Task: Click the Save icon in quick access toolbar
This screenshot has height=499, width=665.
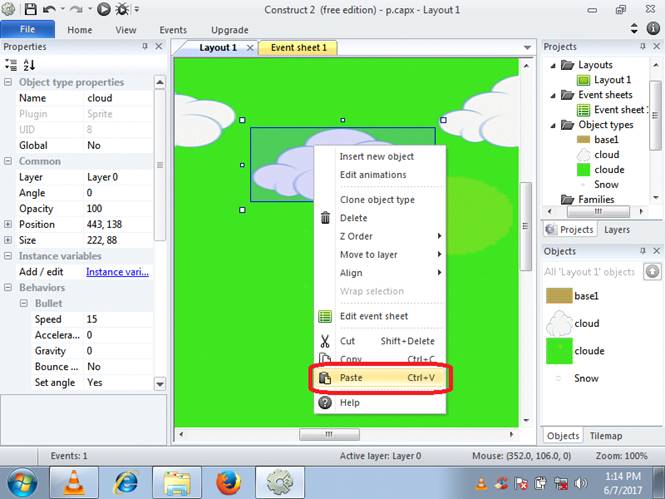Action: [30, 9]
